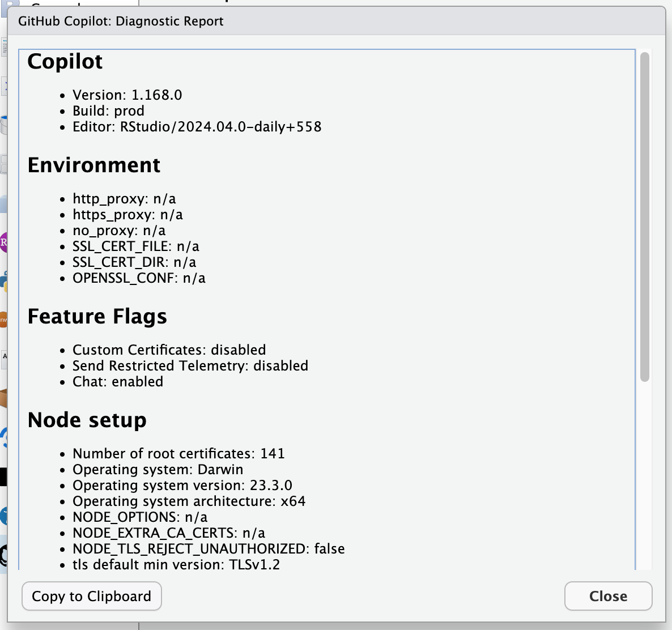Click "Number of root certificates: 141" line

[178, 453]
